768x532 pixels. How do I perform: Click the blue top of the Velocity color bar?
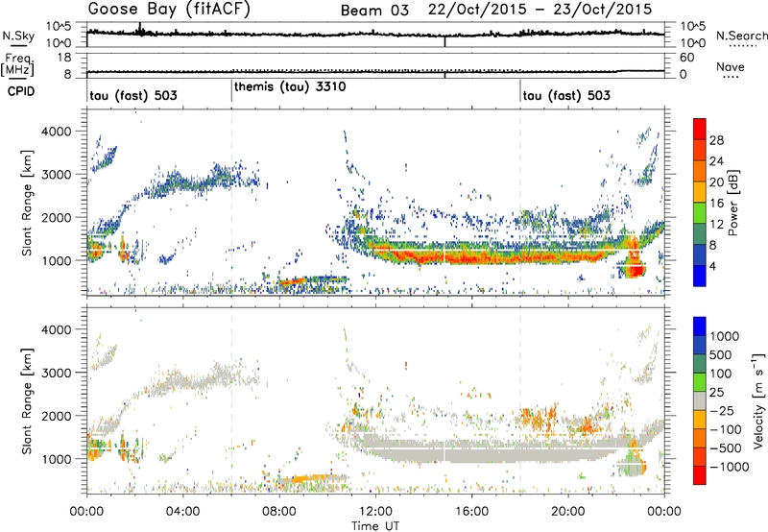pos(700,326)
